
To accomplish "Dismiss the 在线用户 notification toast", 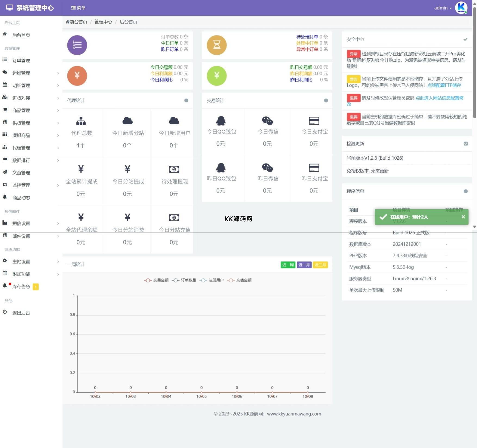I will click(x=463, y=217).
